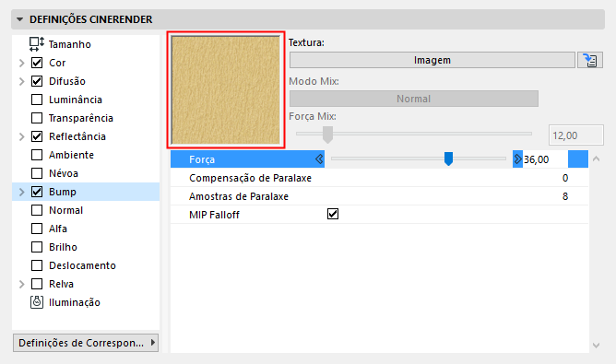The width and height of the screenshot is (616, 364).
Task: Click the scroll up arrow of parameter list
Action: click(x=596, y=159)
